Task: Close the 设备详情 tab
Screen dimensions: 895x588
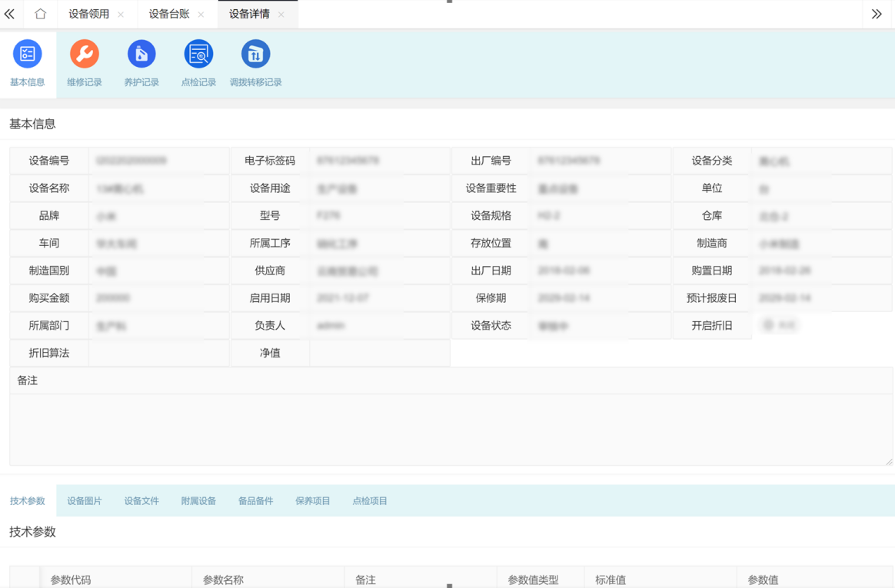Action: click(281, 15)
